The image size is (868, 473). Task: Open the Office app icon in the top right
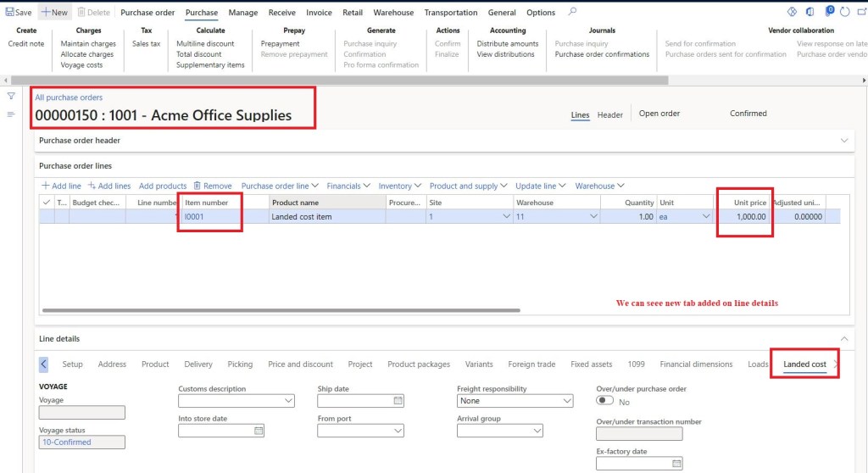click(x=810, y=12)
